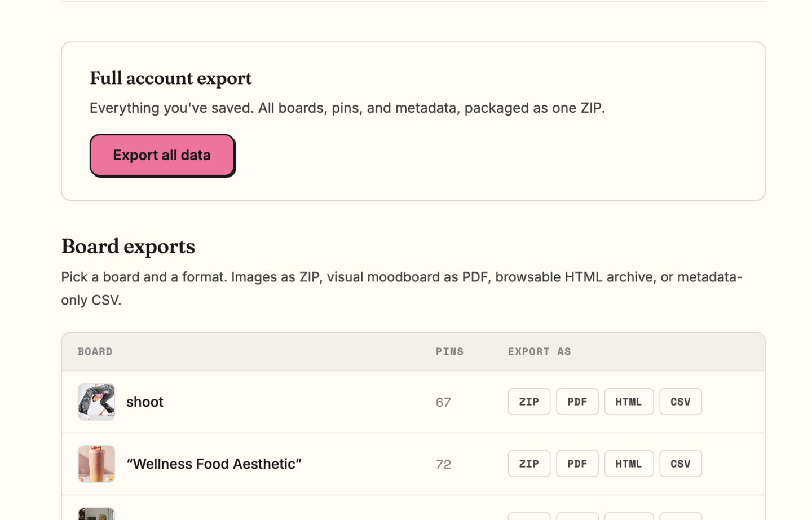The width and height of the screenshot is (812, 520).
Task: Export shoot board as CSV
Action: [681, 402]
